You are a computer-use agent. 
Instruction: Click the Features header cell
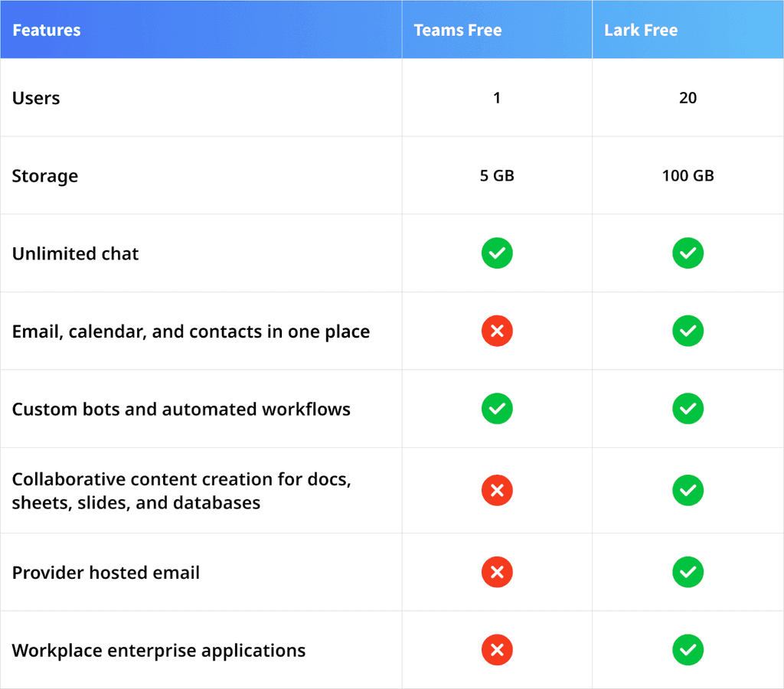[46, 30]
